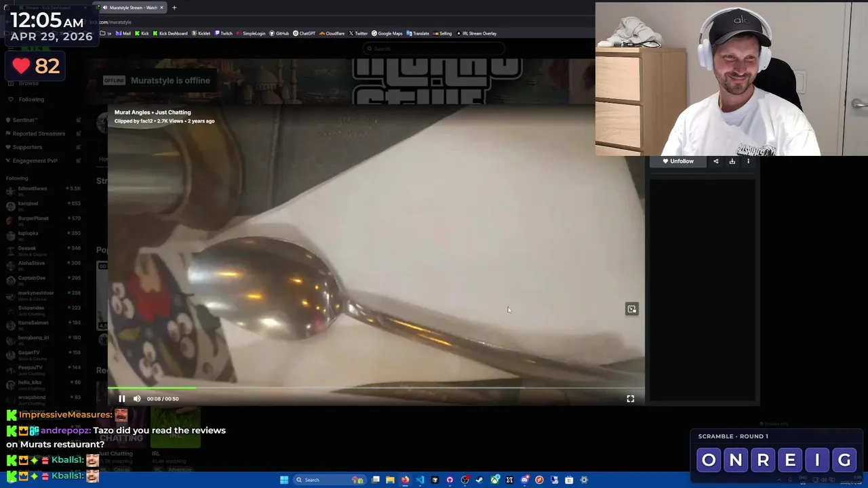Open the Kicklet bookmark
Viewport: 868px width, 488px height.
[x=201, y=33]
